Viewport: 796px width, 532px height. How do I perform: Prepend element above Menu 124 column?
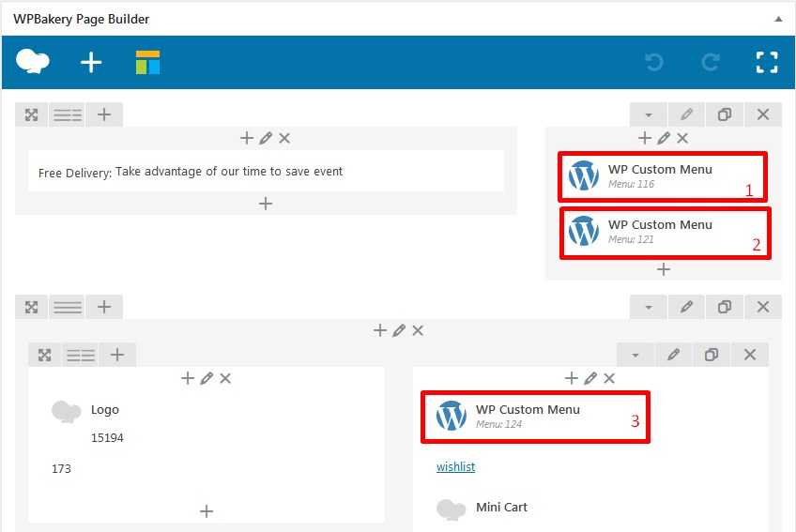click(571, 378)
